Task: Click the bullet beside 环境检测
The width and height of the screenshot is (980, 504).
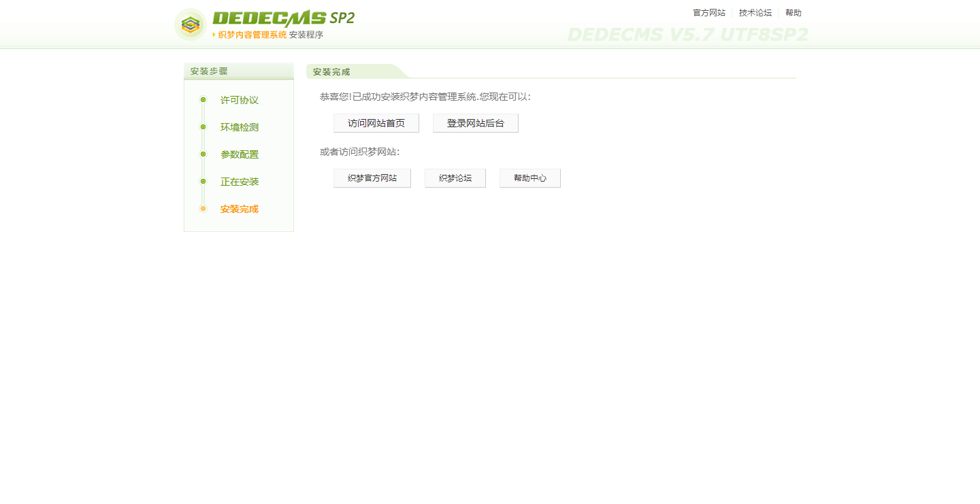Action: [x=203, y=127]
